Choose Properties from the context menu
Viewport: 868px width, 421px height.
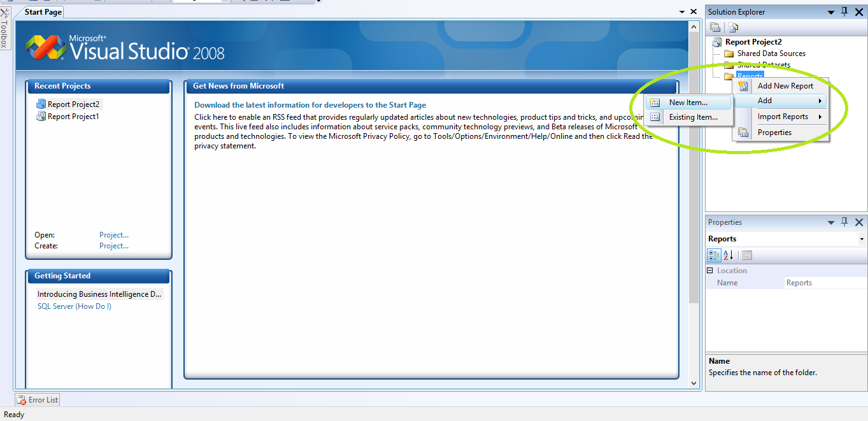[x=781, y=132]
